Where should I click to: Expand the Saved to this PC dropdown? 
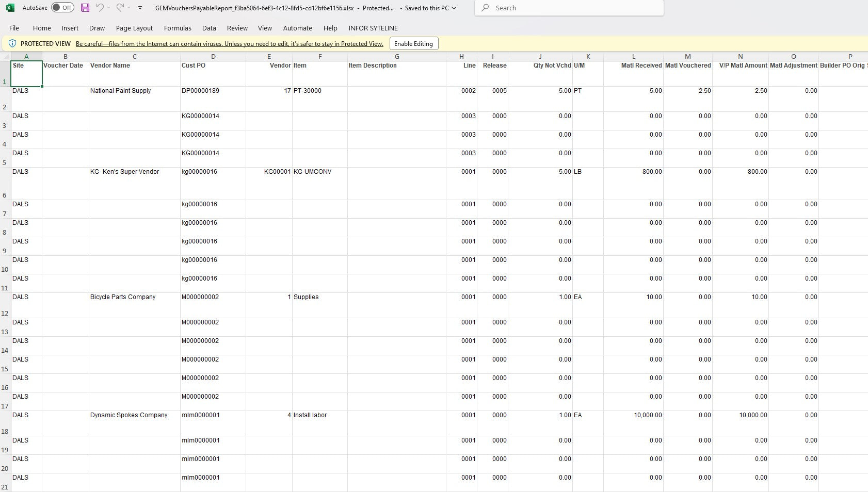pyautogui.click(x=454, y=8)
